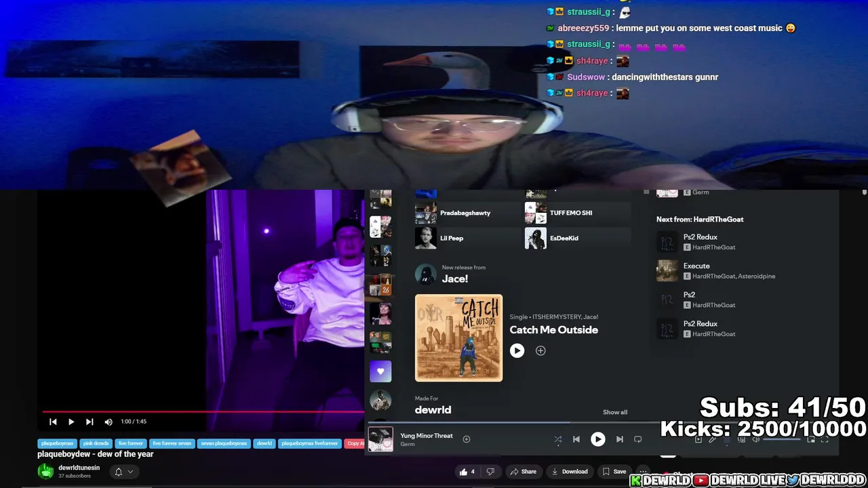
Task: Go to previous Spotify track
Action: click(576, 439)
